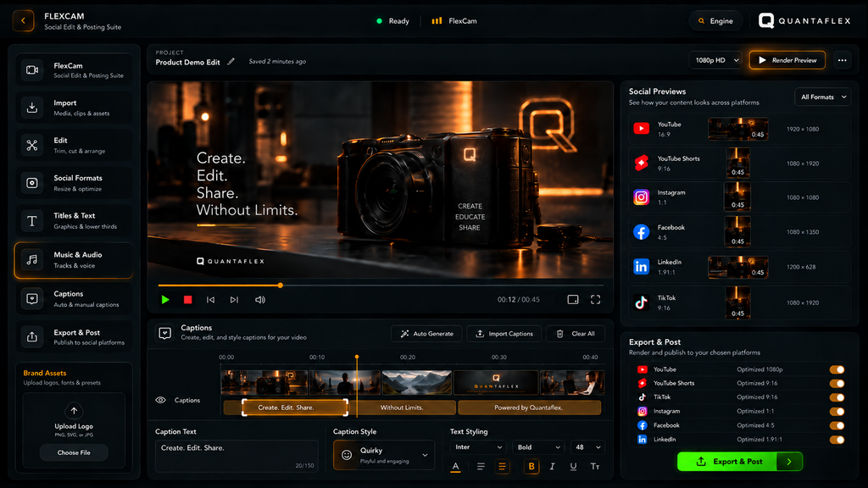Disable LinkedIn export toggle
The height and width of the screenshot is (488, 868).
837,440
